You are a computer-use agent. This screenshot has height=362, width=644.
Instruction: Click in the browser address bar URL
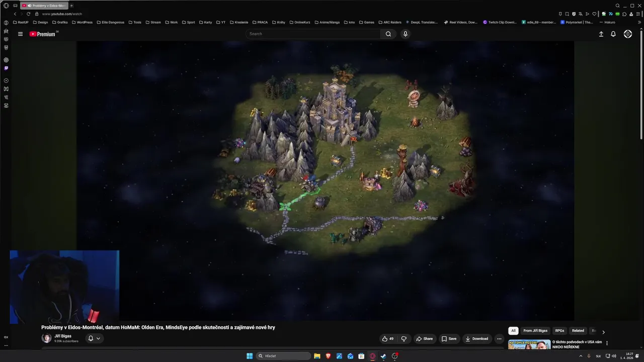coord(62,14)
